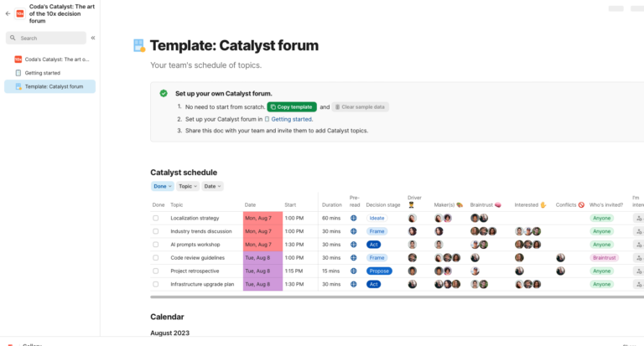
Task: Check the Done box for Localization strategy
Action: click(x=155, y=218)
